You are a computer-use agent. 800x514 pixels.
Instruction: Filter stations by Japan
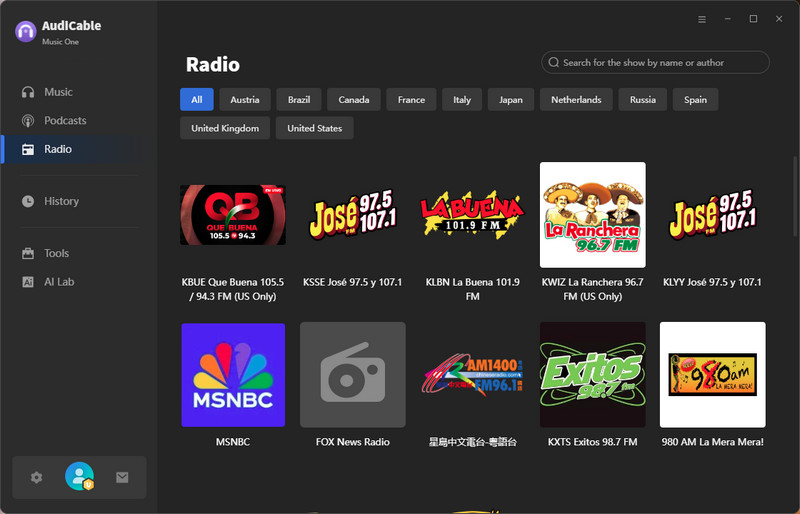511,100
